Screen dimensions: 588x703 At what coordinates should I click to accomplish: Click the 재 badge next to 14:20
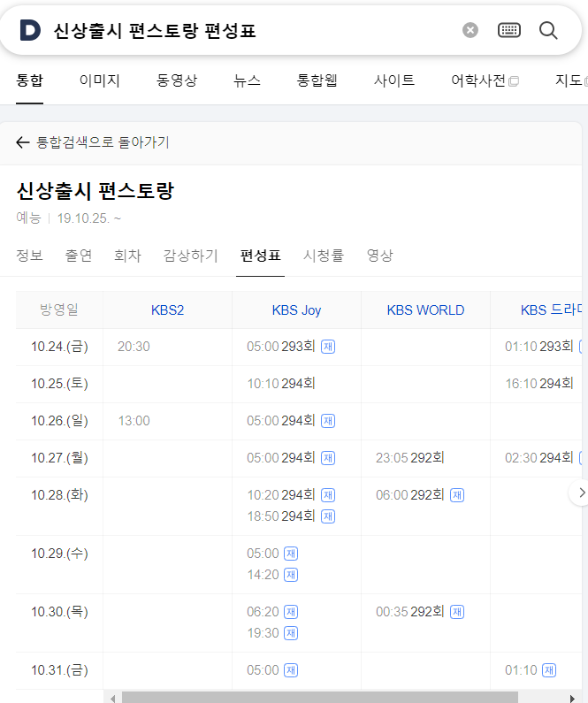click(291, 575)
